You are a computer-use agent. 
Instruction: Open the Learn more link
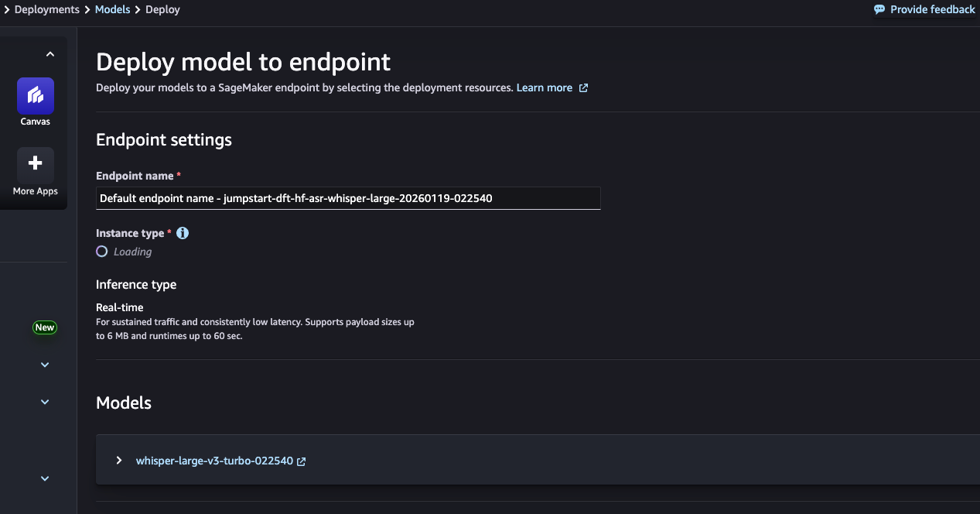pos(544,88)
